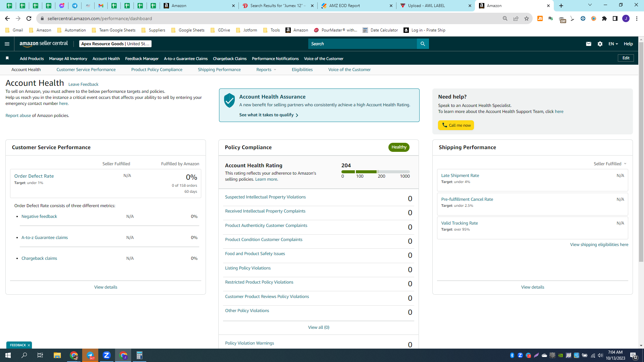The width and height of the screenshot is (644, 362).
Task: Open See what it takes to qualify
Action: [269, 115]
